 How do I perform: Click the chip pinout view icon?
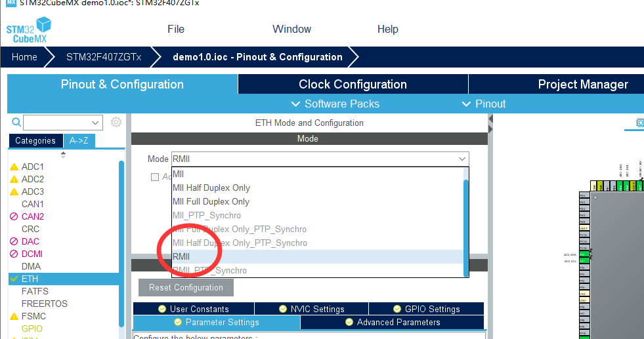(639, 123)
